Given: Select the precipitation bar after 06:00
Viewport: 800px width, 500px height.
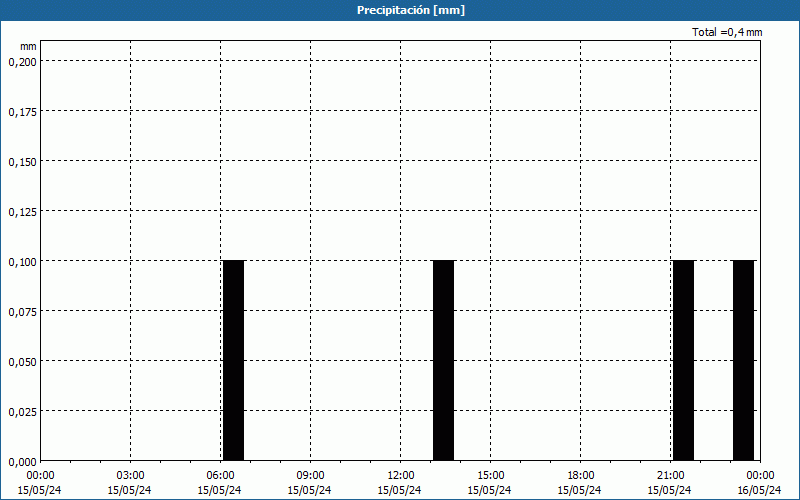Looking at the screenshot, I should pos(234,360).
